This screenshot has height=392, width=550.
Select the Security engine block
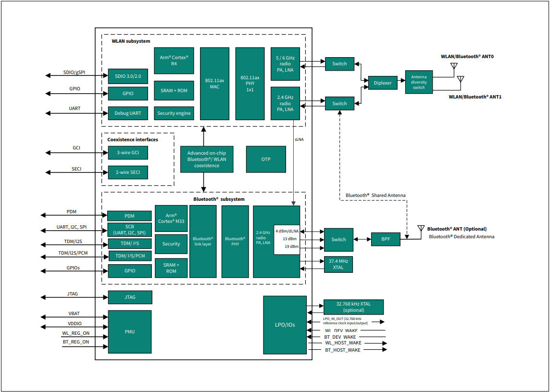click(174, 113)
